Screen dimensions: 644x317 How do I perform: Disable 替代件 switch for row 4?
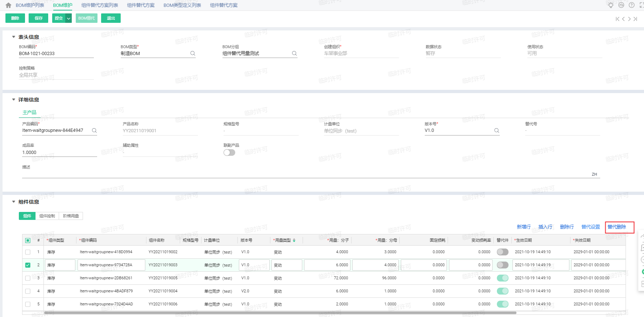503,291
